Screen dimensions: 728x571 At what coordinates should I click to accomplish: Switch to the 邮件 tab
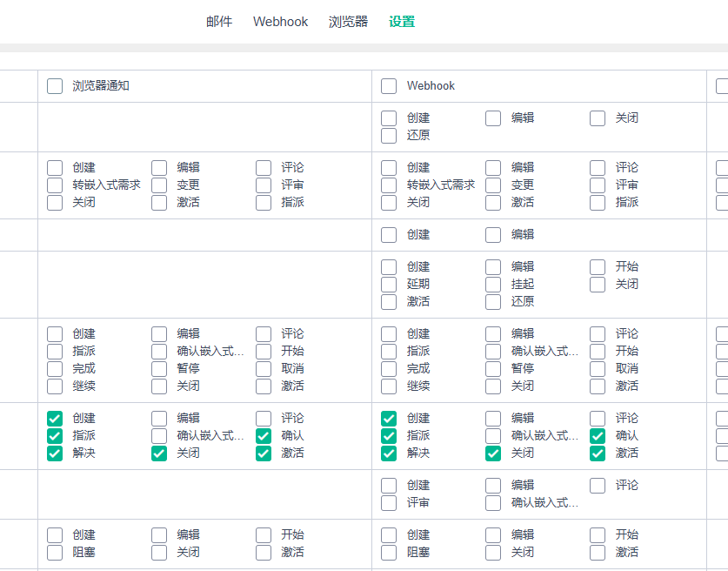[219, 22]
